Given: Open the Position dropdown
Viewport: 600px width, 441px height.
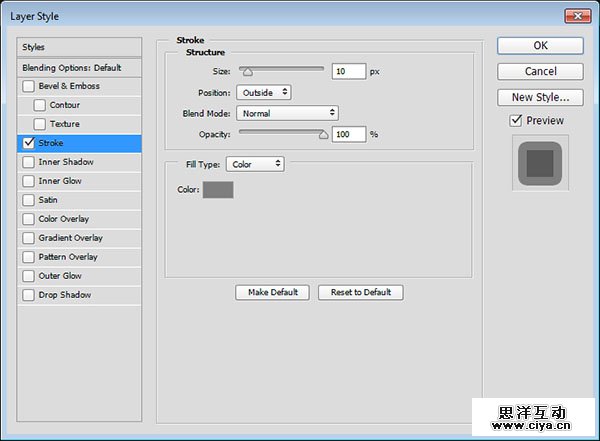Looking at the screenshot, I should (264, 92).
